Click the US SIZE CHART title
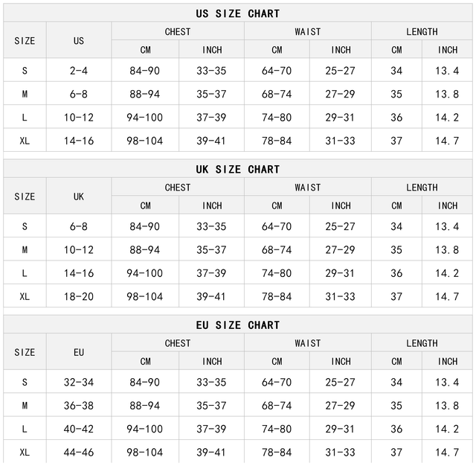Viewport: 476px width, 466px height. click(x=238, y=13)
